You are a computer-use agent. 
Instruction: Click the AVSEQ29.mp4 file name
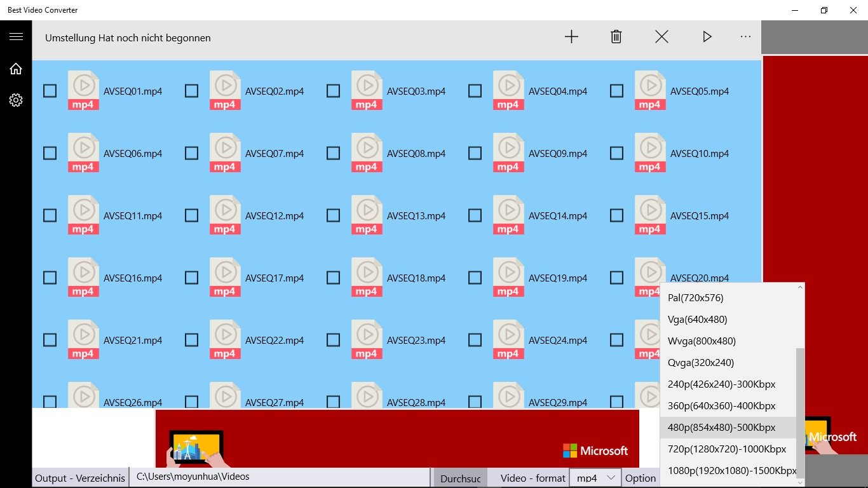pyautogui.click(x=558, y=402)
